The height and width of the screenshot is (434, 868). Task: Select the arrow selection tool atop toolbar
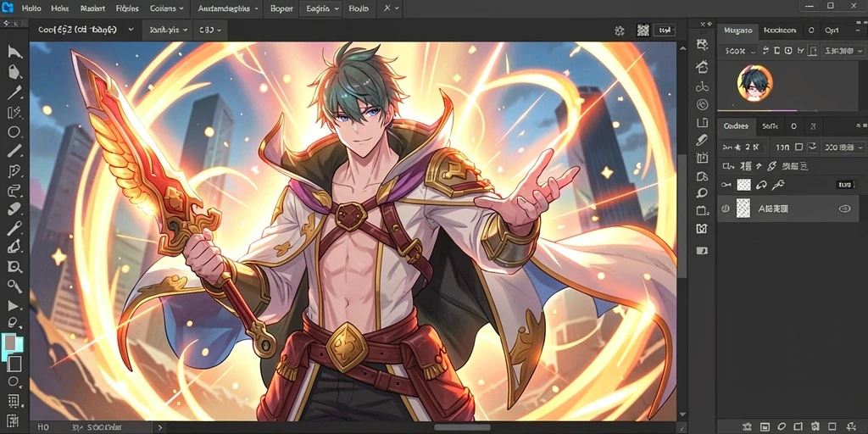(x=14, y=53)
